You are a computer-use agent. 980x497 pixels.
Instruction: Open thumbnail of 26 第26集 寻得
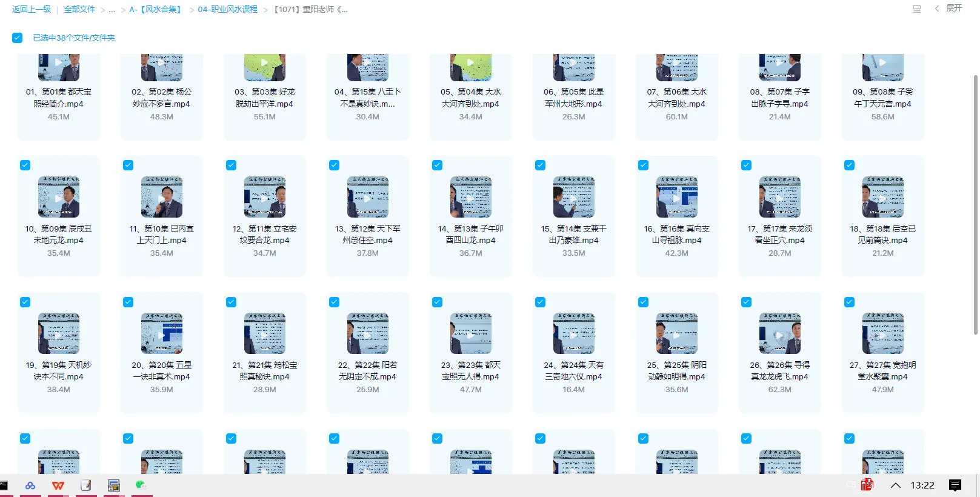coord(780,333)
